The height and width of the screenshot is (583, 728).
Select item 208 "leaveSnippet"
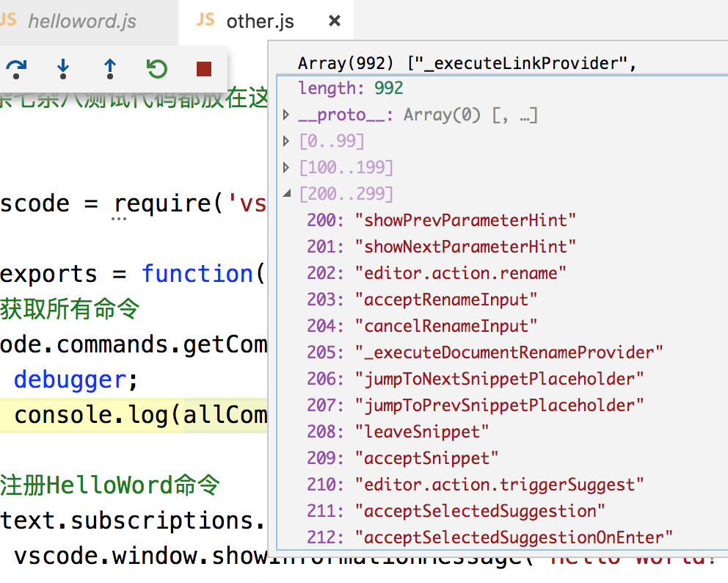[x=398, y=432]
